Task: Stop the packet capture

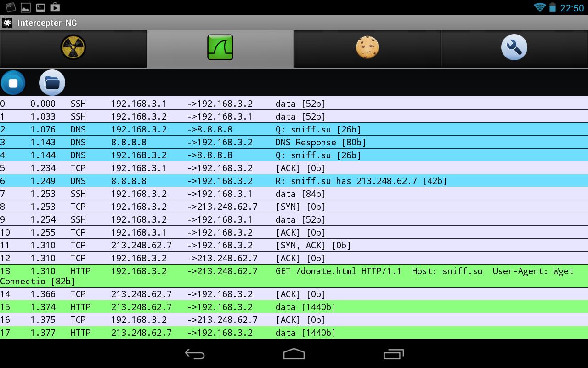Action: tap(13, 82)
